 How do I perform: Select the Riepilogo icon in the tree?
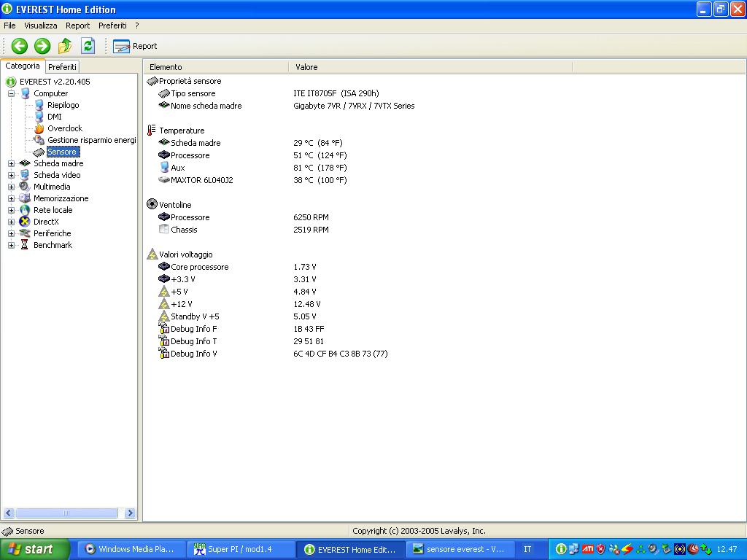click(x=39, y=105)
